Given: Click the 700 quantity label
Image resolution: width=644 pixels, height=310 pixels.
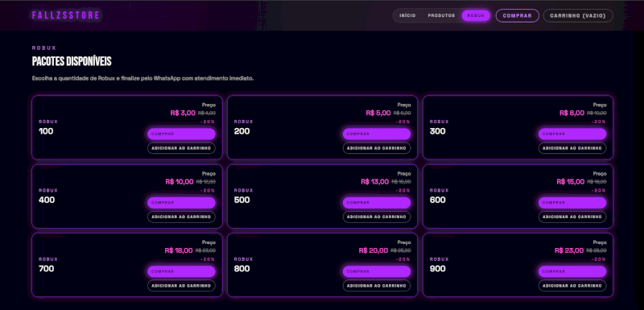Looking at the screenshot, I should pyautogui.click(x=47, y=269).
